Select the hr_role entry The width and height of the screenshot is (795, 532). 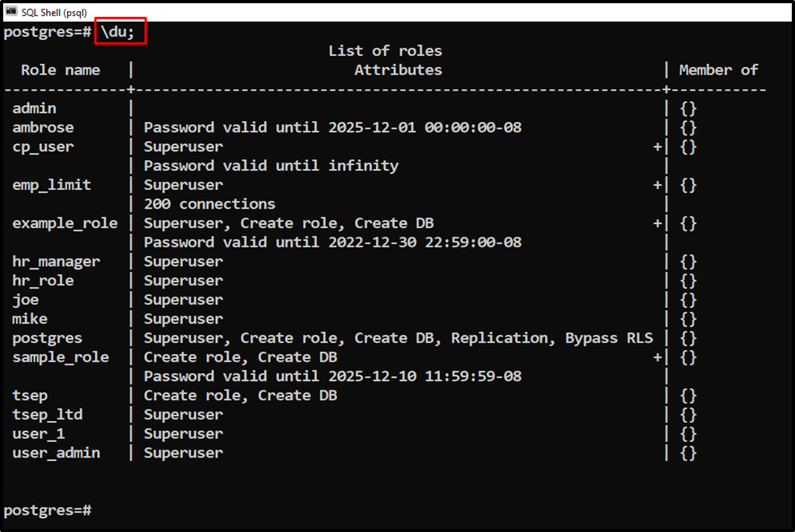click(x=42, y=280)
